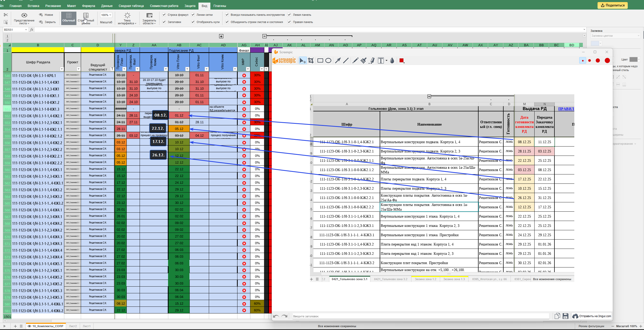Click the undo arrow in Screenpic
The width and height of the screenshot is (644, 330).
tap(276, 316)
